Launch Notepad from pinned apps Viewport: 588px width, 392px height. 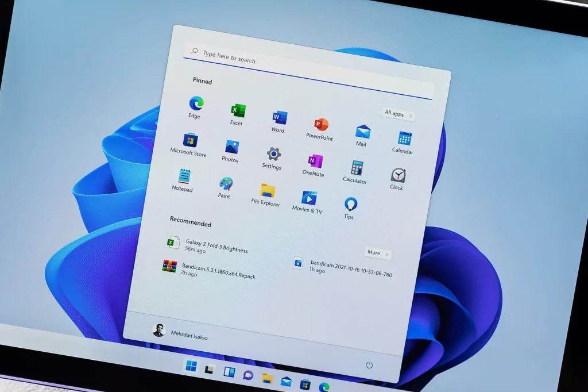183,180
